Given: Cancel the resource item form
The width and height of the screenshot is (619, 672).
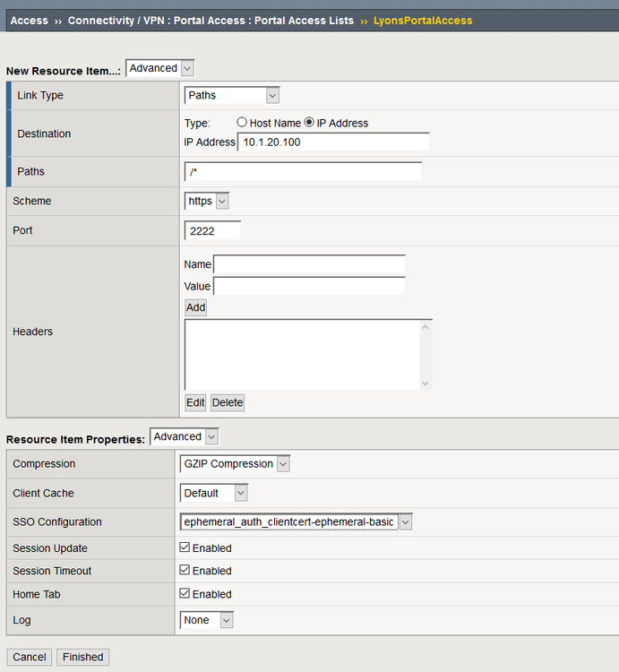Looking at the screenshot, I should click(x=29, y=657).
